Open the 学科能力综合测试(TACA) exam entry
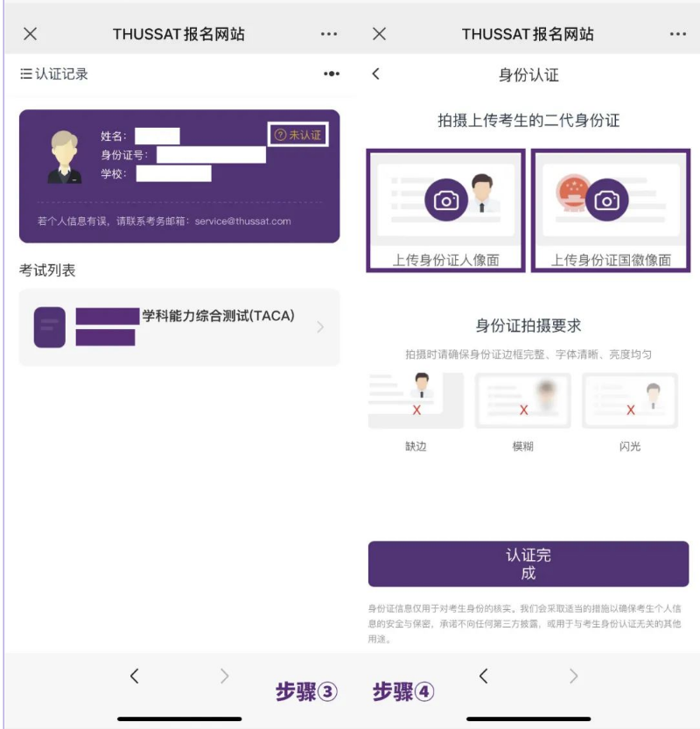This screenshot has height=729, width=700. tap(179, 327)
